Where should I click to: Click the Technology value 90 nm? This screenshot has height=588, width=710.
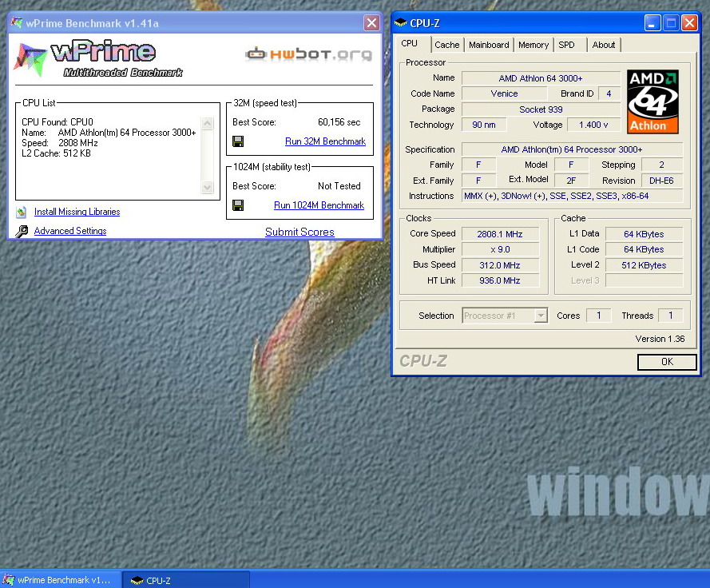[484, 125]
